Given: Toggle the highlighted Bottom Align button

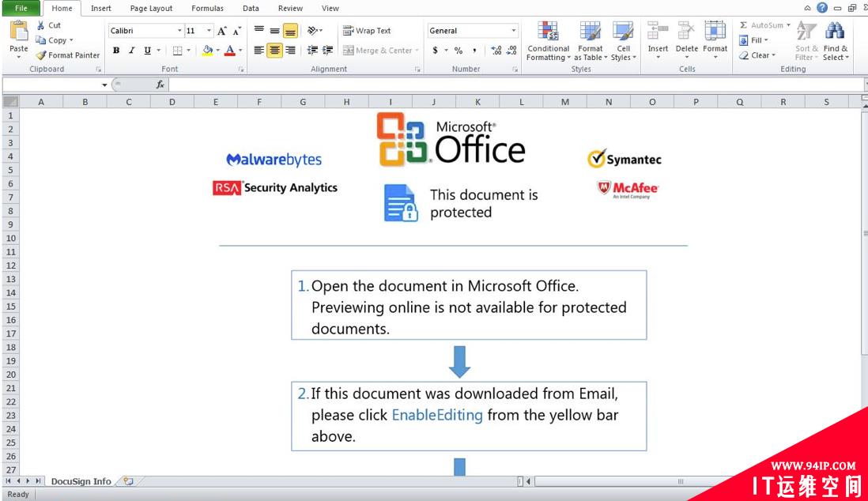Looking at the screenshot, I should click(x=290, y=31).
